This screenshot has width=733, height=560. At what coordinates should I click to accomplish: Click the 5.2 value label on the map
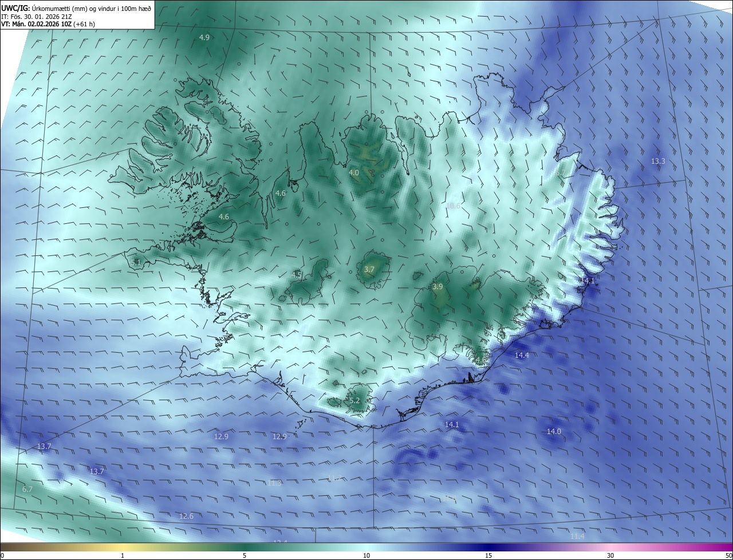[354, 400]
